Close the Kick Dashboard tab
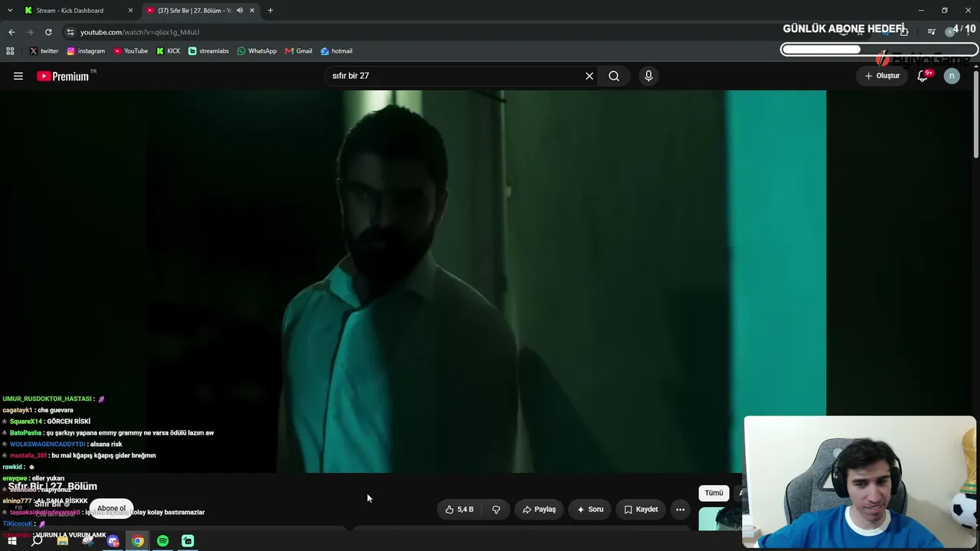Viewport: 980px width, 551px height. pos(130,11)
